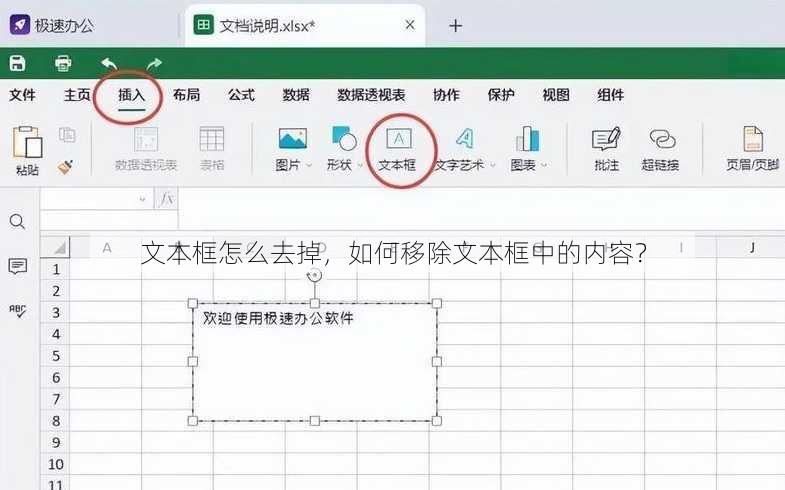Screen dimensions: 785x490
Task: Select row 9 header
Action: pos(56,442)
